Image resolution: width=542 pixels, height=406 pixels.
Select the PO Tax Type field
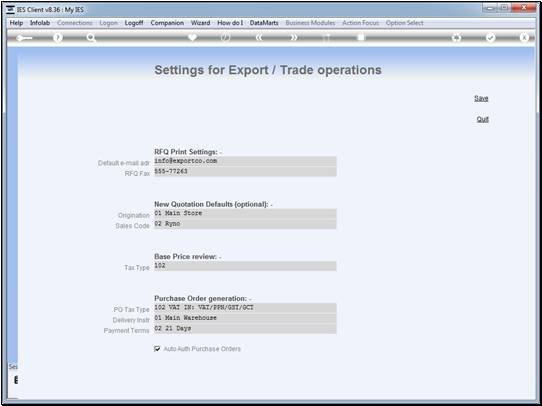[245, 308]
